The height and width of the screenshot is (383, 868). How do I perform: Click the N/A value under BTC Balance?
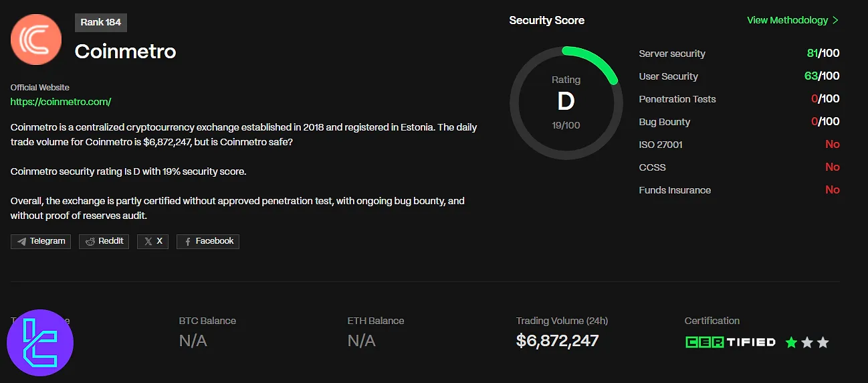pos(193,341)
